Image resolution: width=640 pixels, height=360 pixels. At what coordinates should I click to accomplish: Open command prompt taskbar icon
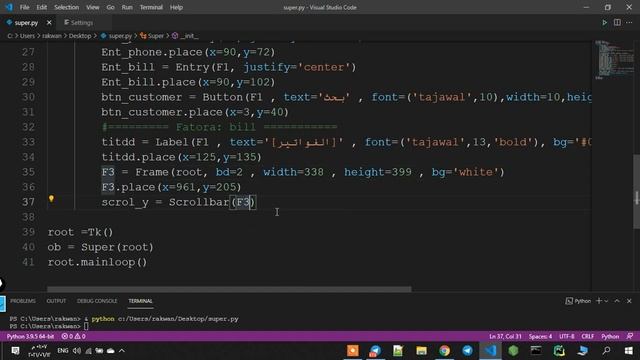click(x=536, y=351)
